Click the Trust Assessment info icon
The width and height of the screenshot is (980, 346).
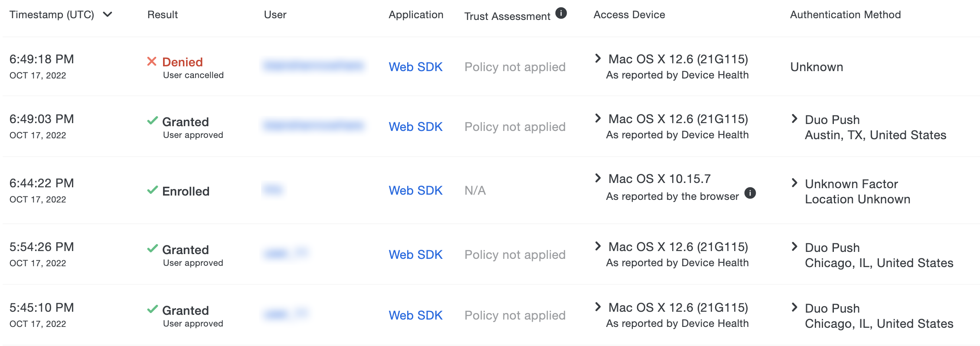click(x=561, y=13)
